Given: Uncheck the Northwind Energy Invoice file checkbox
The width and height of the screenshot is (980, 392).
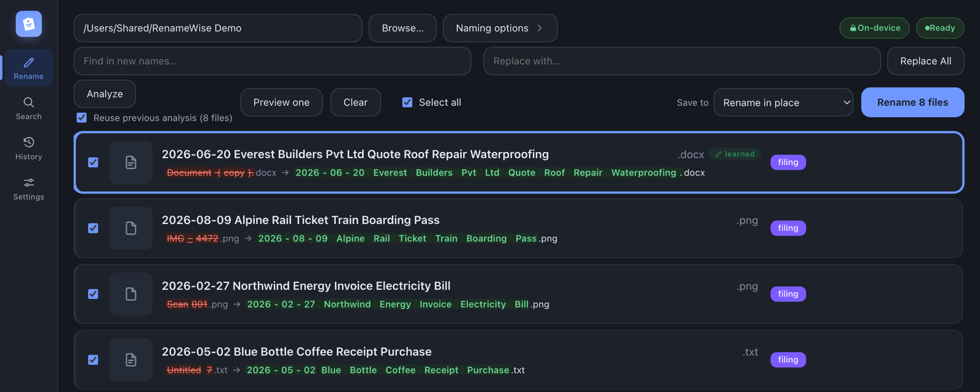Looking at the screenshot, I should 93,294.
